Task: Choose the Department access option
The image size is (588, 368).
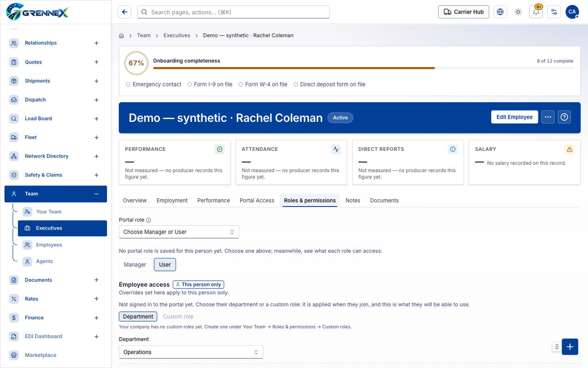Action: [x=138, y=316]
